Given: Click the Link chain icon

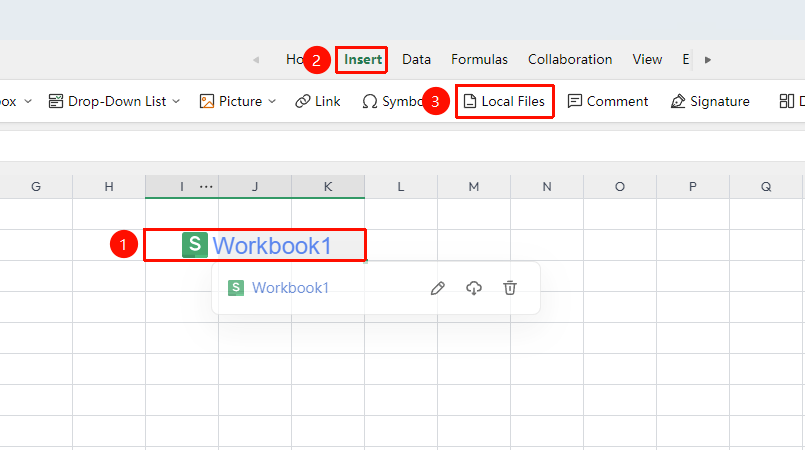Looking at the screenshot, I should 302,102.
